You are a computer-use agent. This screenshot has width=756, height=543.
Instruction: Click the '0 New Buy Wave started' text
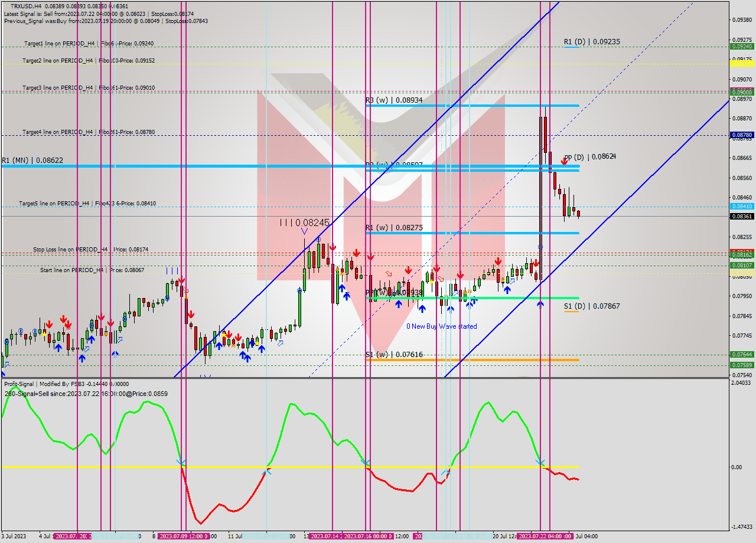(442, 326)
